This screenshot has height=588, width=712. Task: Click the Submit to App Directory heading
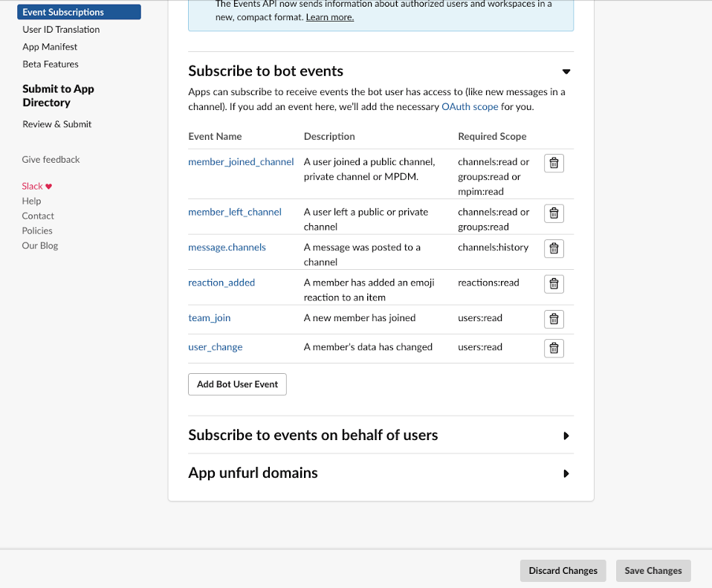[x=58, y=96]
